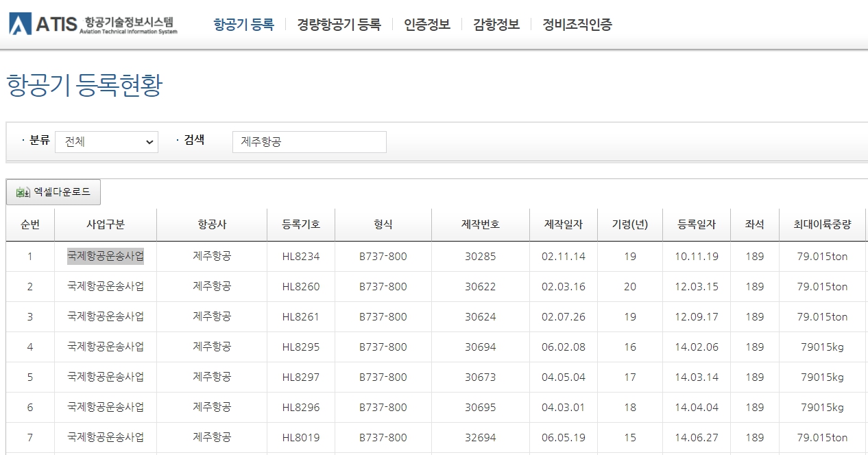Click the 기령(년) column header
The image size is (868, 455).
click(629, 224)
